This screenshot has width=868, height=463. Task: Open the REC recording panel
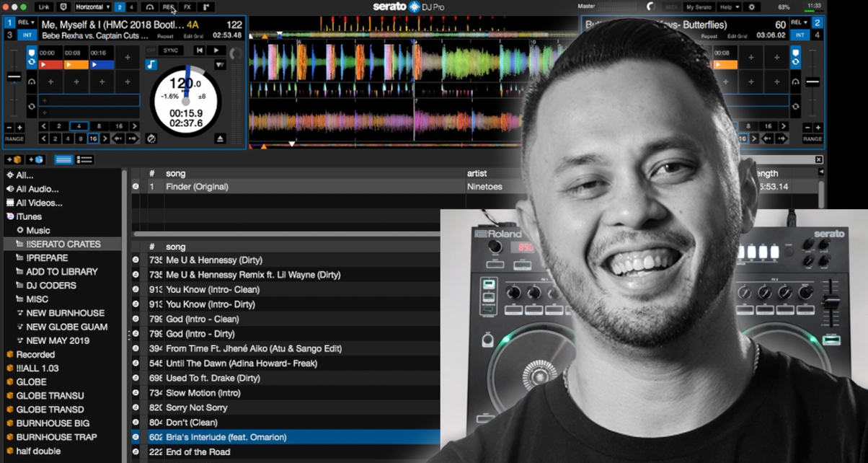tap(169, 6)
